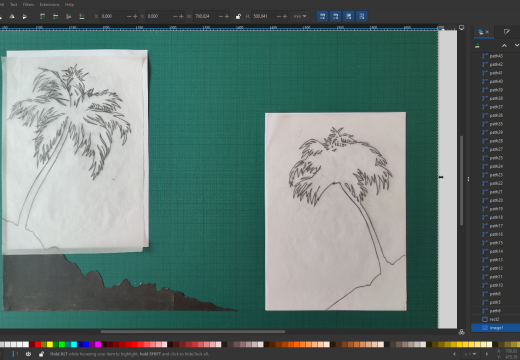
Task: Pick the bright green palette swatch
Action: point(62,344)
